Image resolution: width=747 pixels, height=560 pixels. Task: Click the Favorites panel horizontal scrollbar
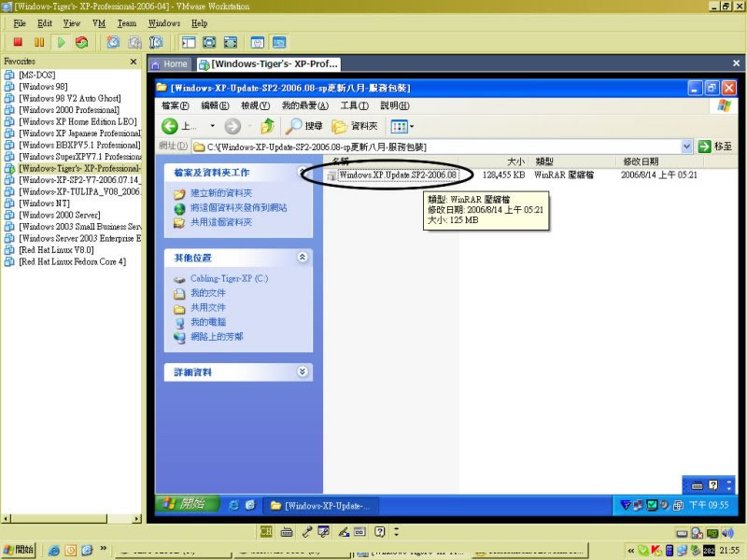(72, 519)
